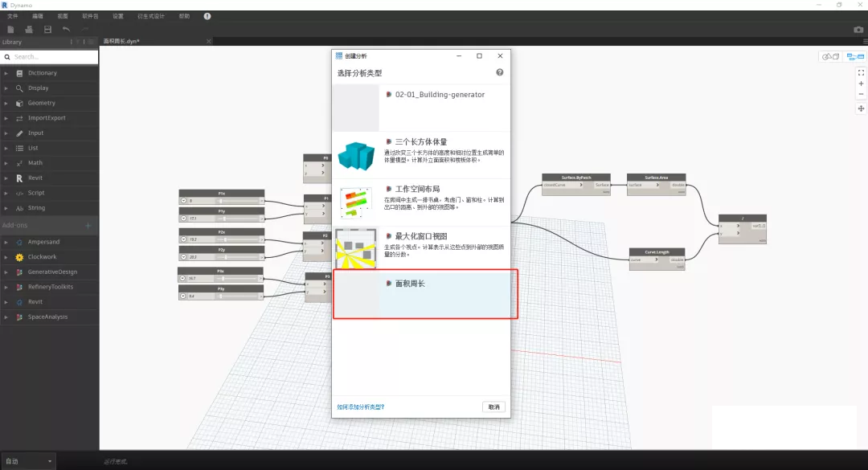The width and height of the screenshot is (868, 470).
Task: Open the notifications exclamation icon
Action: point(207,16)
